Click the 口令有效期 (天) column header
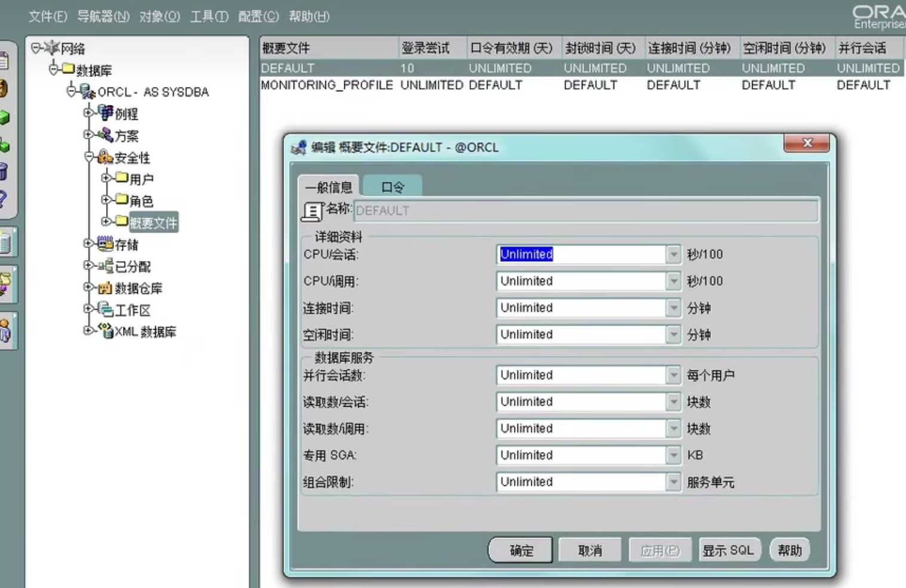Viewport: 906px width, 588px height. pos(514,48)
